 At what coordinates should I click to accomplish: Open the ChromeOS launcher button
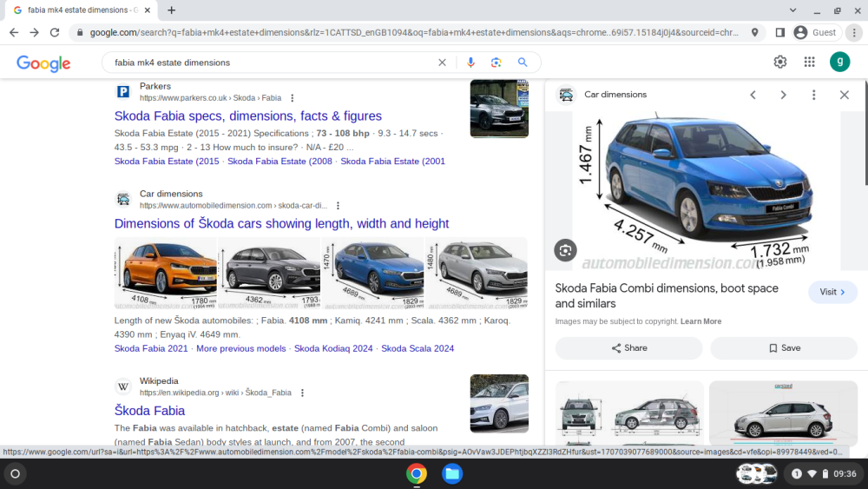(16, 473)
